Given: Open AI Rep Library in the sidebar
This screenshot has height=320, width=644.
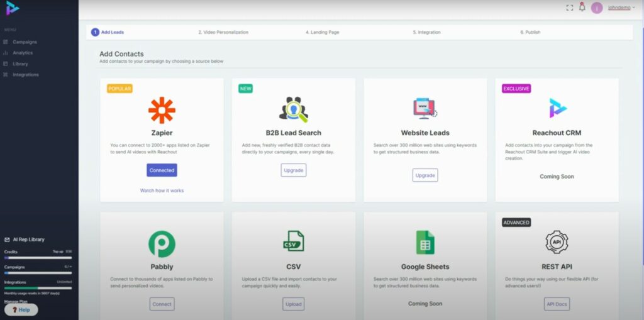Looking at the screenshot, I should click(x=29, y=240).
